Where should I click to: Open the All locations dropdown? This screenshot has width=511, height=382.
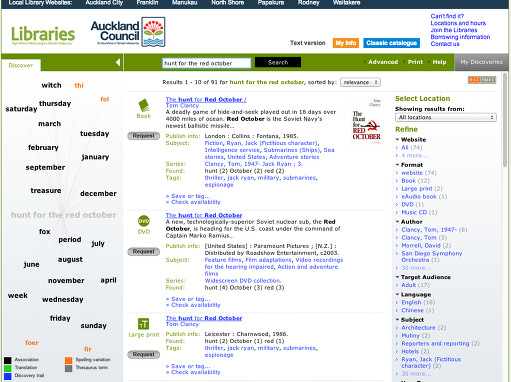446,117
